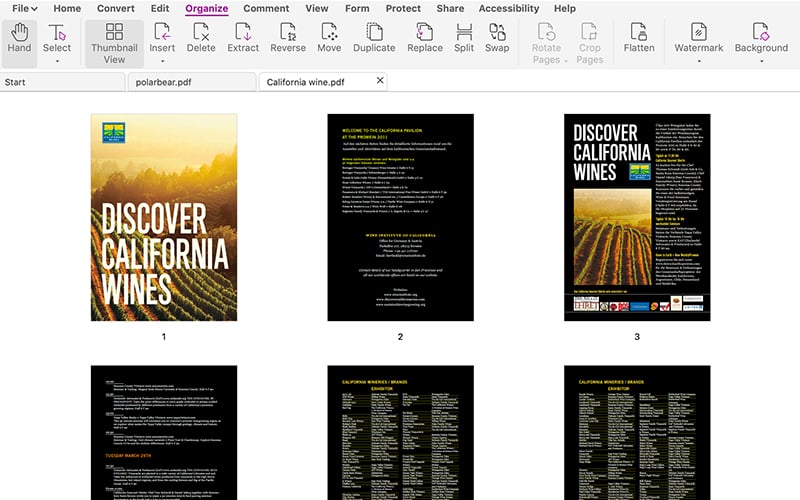Expand the Background dropdown arrow
This screenshot has height=500, width=800.
[x=762, y=61]
